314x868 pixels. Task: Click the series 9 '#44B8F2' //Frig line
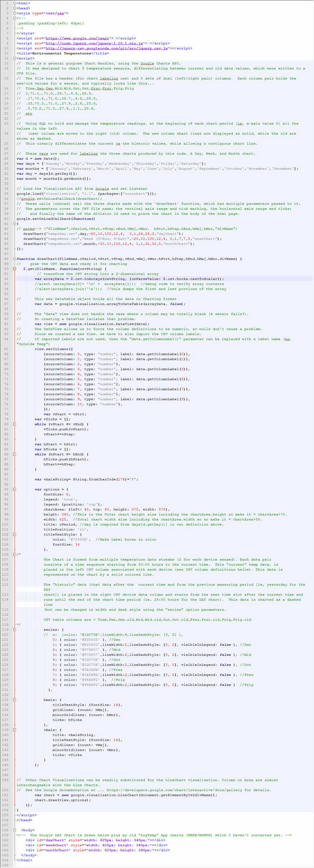click(x=153, y=685)
